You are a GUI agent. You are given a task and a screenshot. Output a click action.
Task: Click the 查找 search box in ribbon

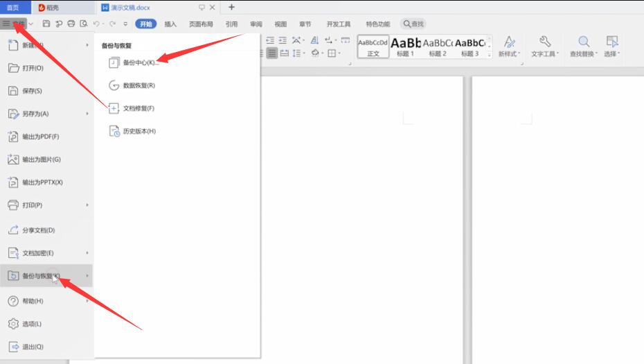tap(413, 24)
